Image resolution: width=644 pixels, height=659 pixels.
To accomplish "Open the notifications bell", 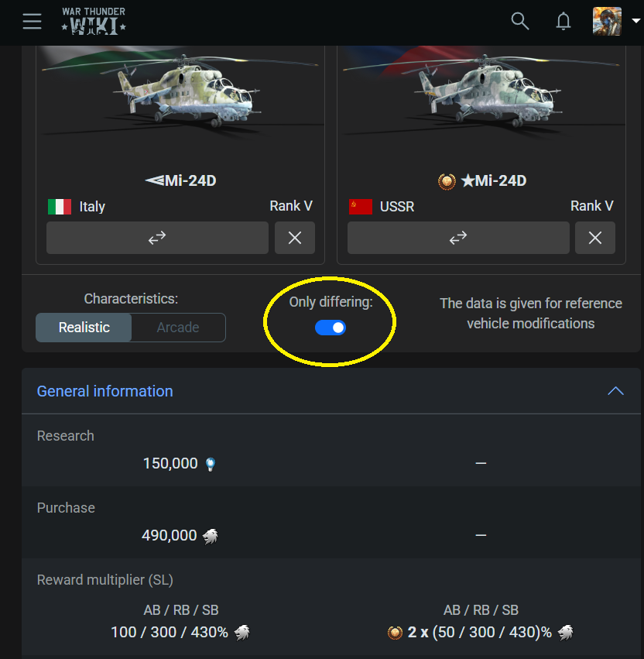I will coord(563,21).
